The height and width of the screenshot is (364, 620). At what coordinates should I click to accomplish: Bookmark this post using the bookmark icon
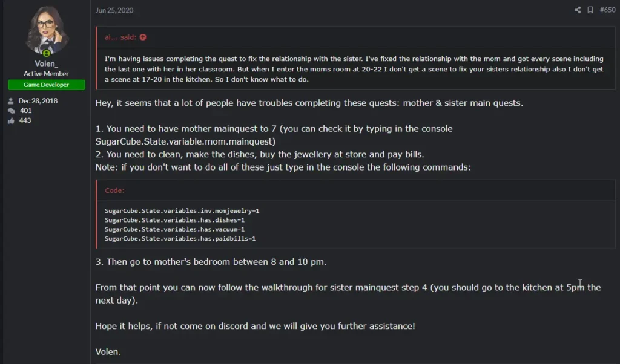point(590,10)
